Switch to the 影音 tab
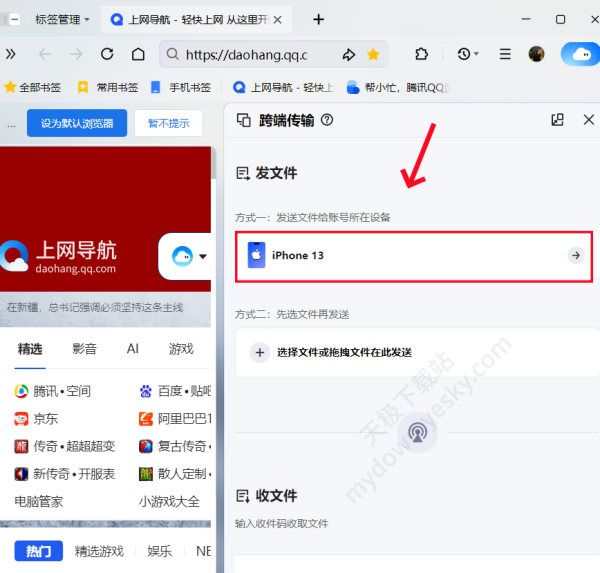 point(85,349)
